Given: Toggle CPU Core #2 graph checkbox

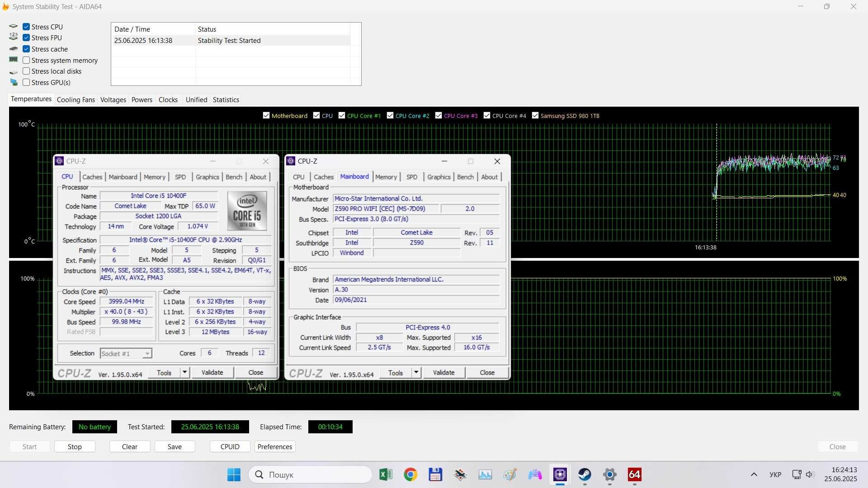Looking at the screenshot, I should (390, 115).
